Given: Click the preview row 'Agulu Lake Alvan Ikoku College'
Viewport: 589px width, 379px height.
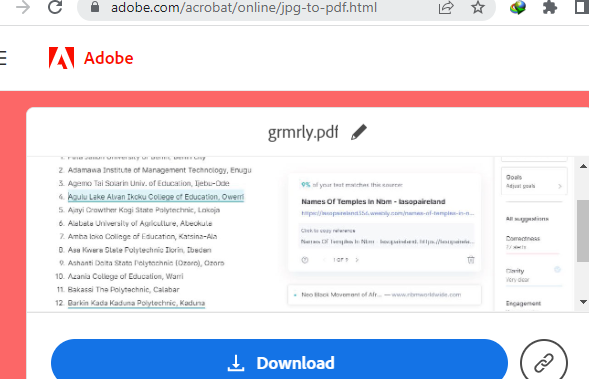Looking at the screenshot, I should pyautogui.click(x=156, y=197).
